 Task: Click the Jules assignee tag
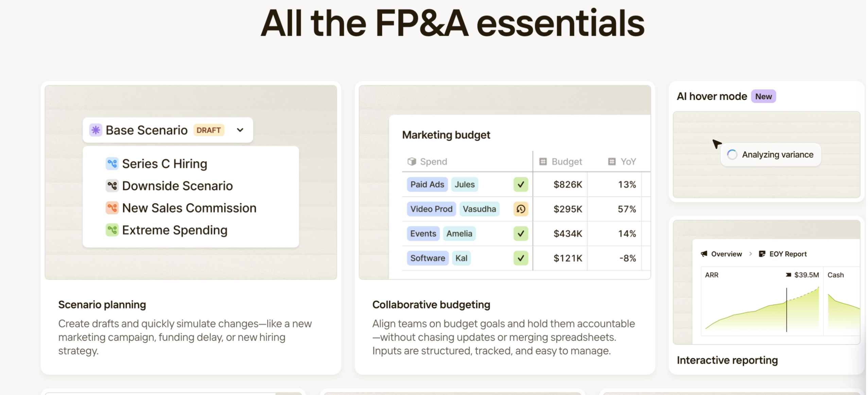464,185
